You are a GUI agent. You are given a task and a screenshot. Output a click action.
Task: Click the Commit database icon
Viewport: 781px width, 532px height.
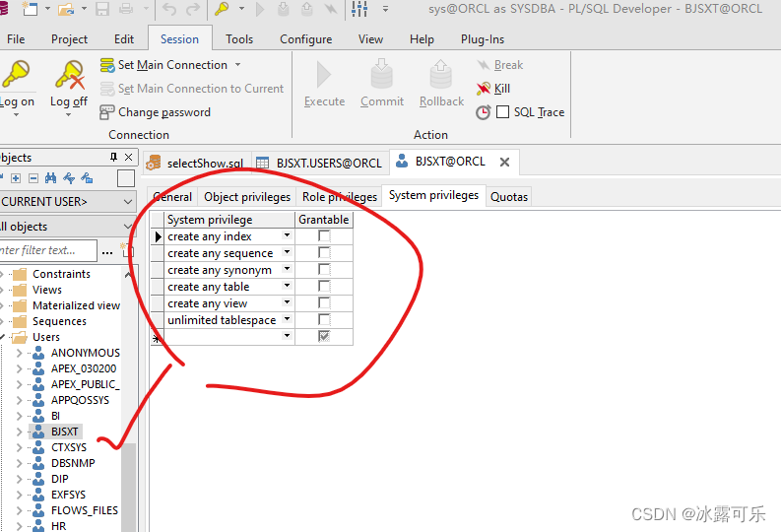click(382, 74)
